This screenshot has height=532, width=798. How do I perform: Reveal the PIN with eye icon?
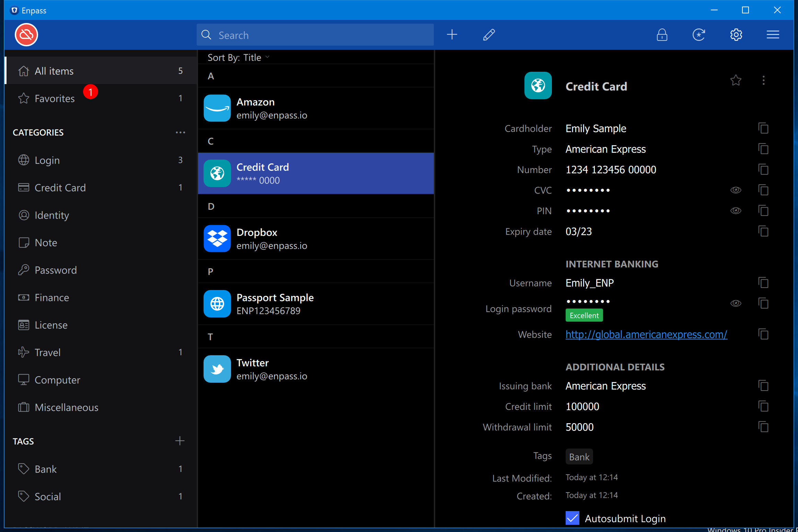click(736, 211)
